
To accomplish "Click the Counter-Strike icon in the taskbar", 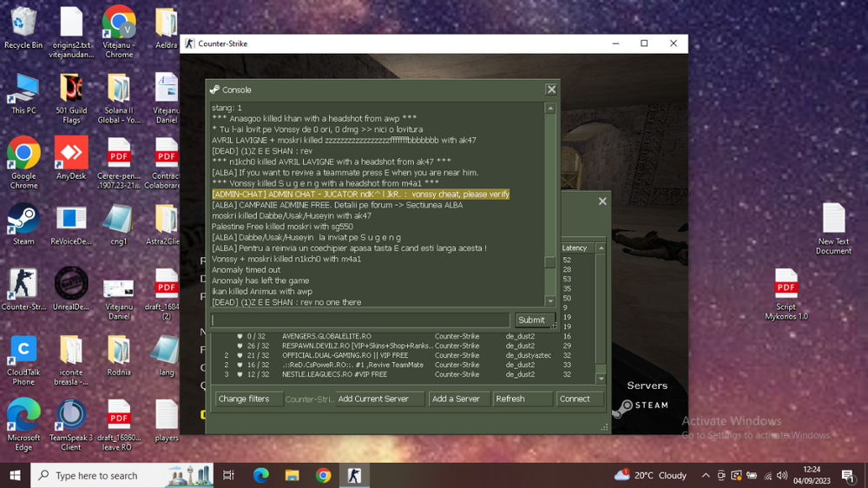I will coord(354,475).
